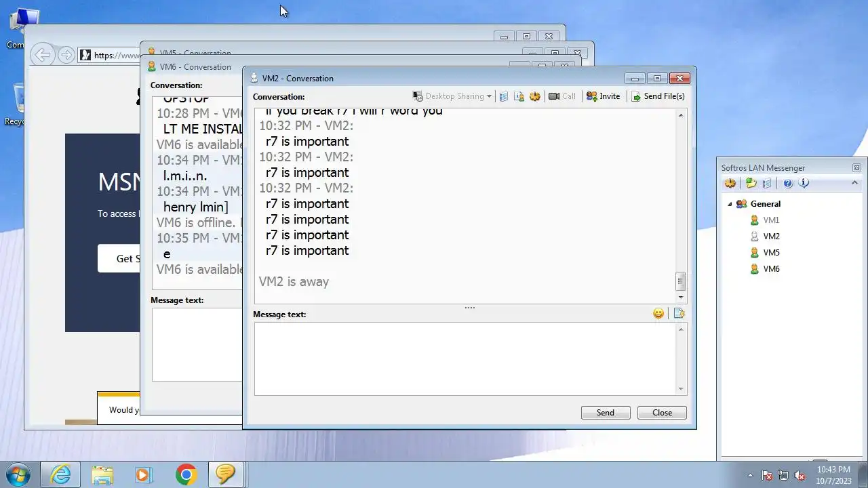
Task: Open settings gear icon in VM2 conversation toolbar
Action: 535,96
